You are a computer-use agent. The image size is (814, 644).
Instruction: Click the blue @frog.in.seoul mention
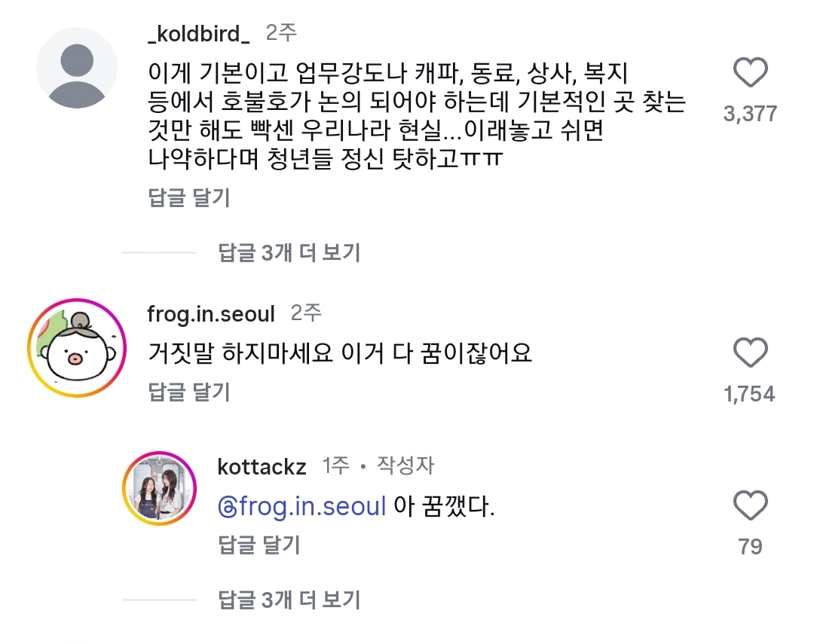(x=301, y=506)
